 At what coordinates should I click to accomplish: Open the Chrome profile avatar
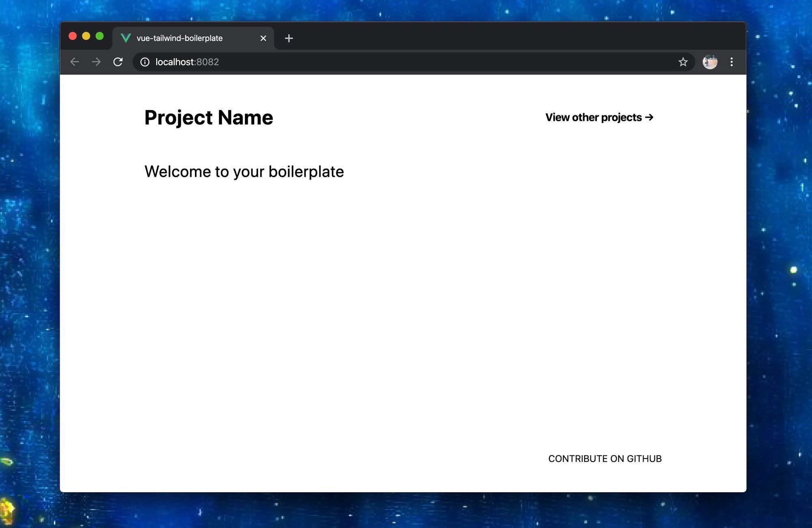coord(710,62)
